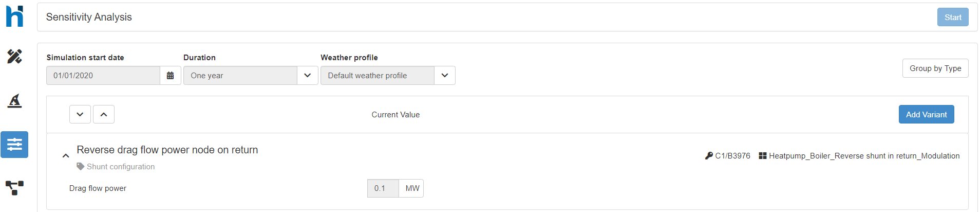Click the Heatpump_Boiler_Reverse shunt template link
This screenshot has width=980, height=212.
pyautogui.click(x=864, y=156)
